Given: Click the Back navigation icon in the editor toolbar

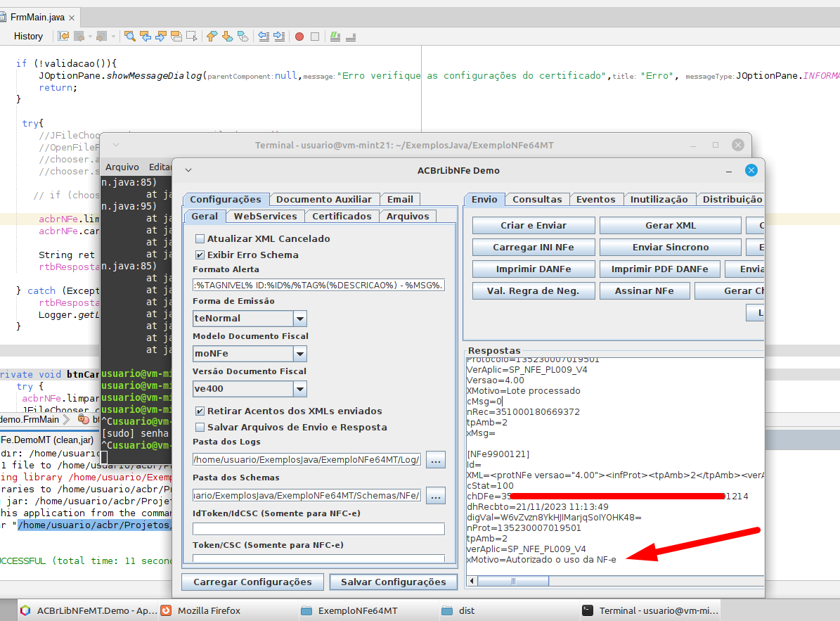Looking at the screenshot, I should coord(79,37).
